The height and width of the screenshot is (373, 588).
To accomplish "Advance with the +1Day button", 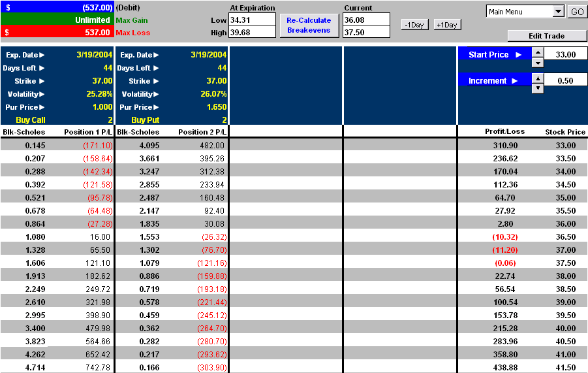I will point(447,24).
